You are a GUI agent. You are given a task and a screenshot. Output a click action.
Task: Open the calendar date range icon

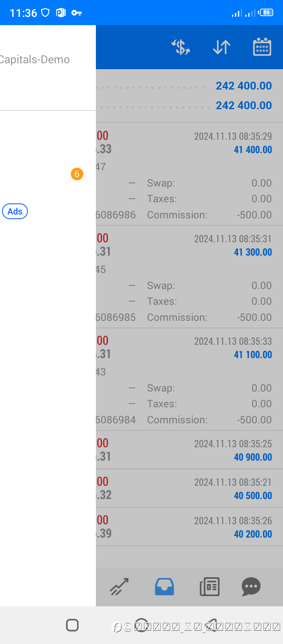click(x=262, y=47)
